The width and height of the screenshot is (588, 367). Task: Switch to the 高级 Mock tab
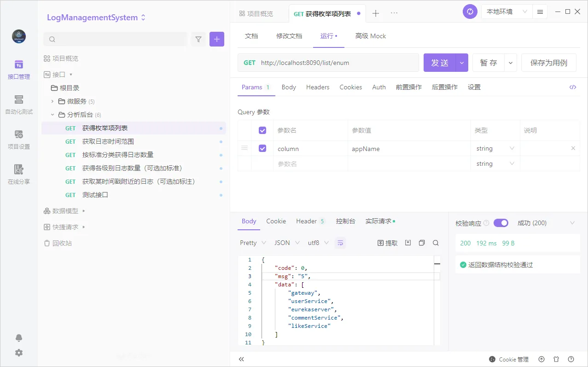pos(370,36)
